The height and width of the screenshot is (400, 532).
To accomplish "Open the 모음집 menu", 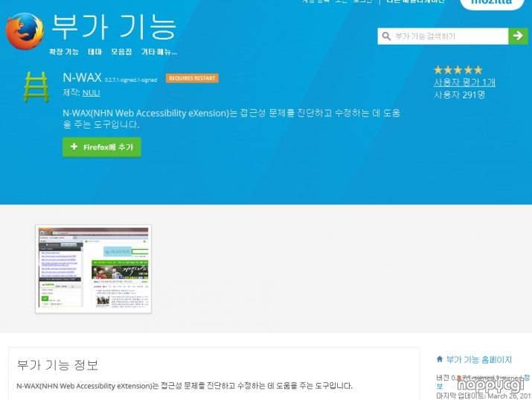I will click(121, 52).
